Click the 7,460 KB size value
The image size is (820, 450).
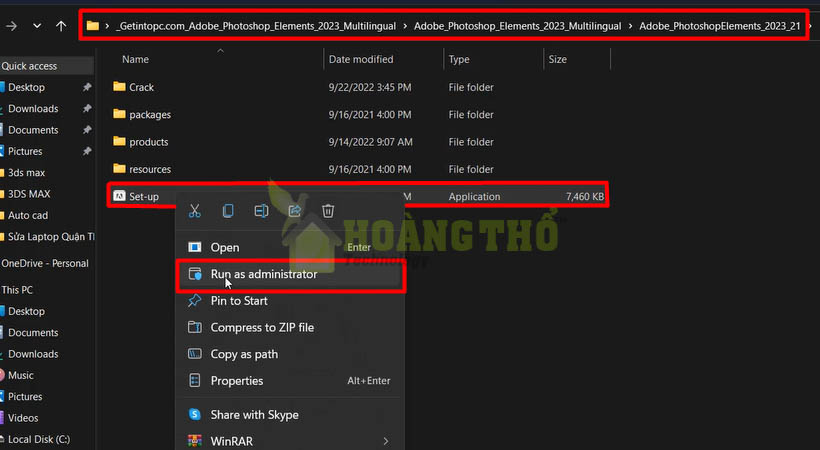(x=585, y=196)
